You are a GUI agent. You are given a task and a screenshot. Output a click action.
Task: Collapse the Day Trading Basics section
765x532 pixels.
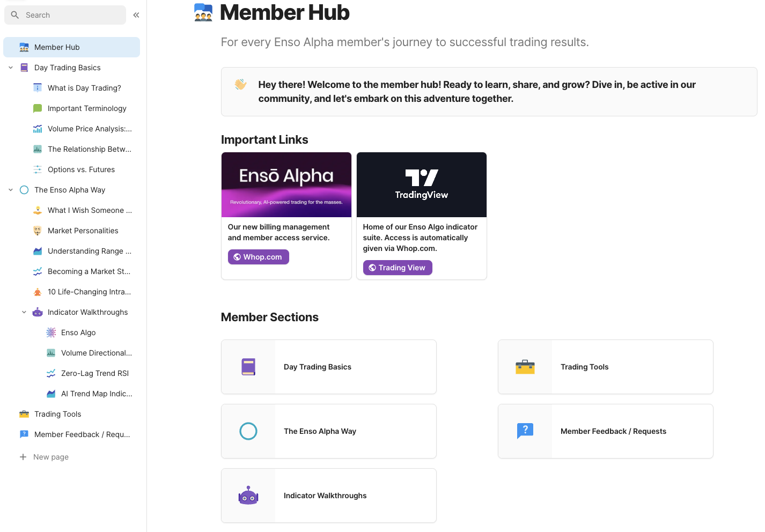(11, 68)
